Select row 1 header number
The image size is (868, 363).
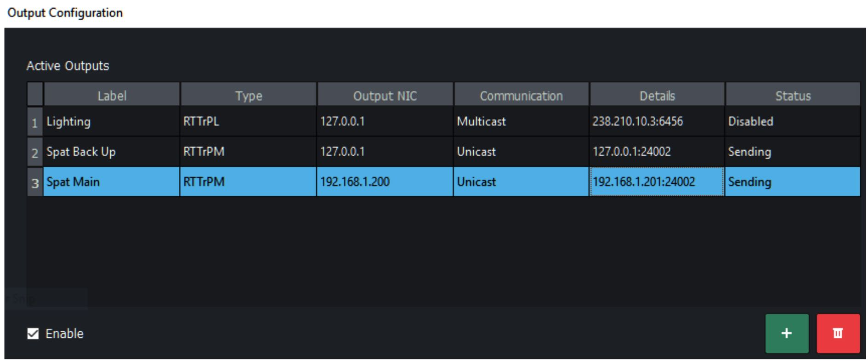(35, 122)
